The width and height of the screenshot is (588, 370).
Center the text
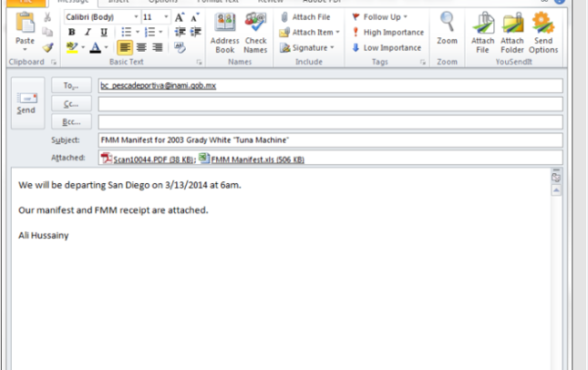point(141,47)
